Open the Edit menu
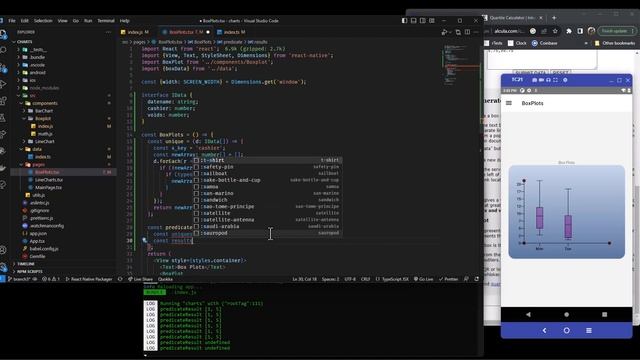This screenshot has height=360, width=640. click(25, 20)
